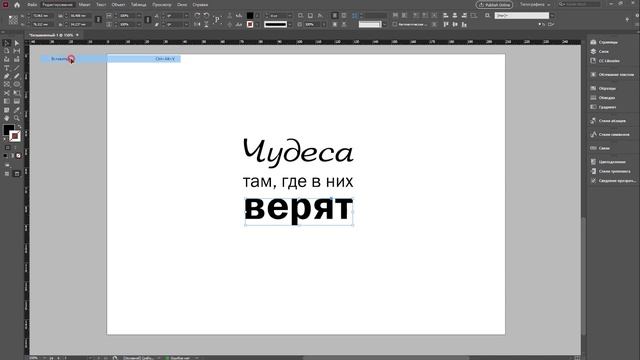Toggle constrain proportions for scaling percentages

pyautogui.click(x=148, y=20)
